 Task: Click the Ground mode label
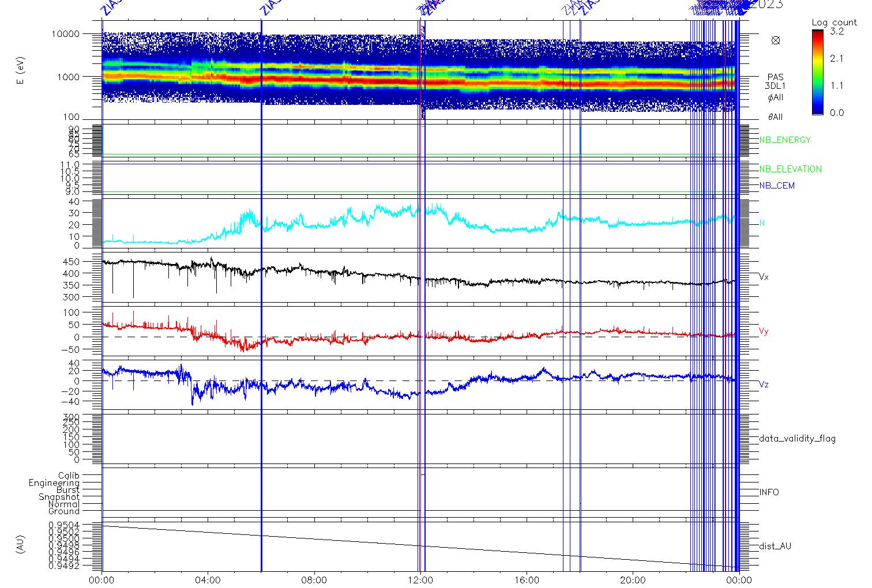point(64,511)
